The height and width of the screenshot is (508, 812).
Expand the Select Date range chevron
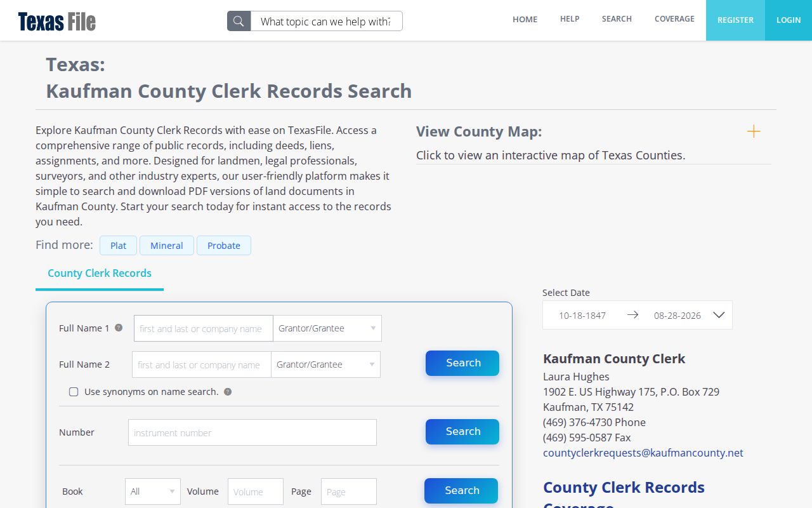[x=719, y=315]
